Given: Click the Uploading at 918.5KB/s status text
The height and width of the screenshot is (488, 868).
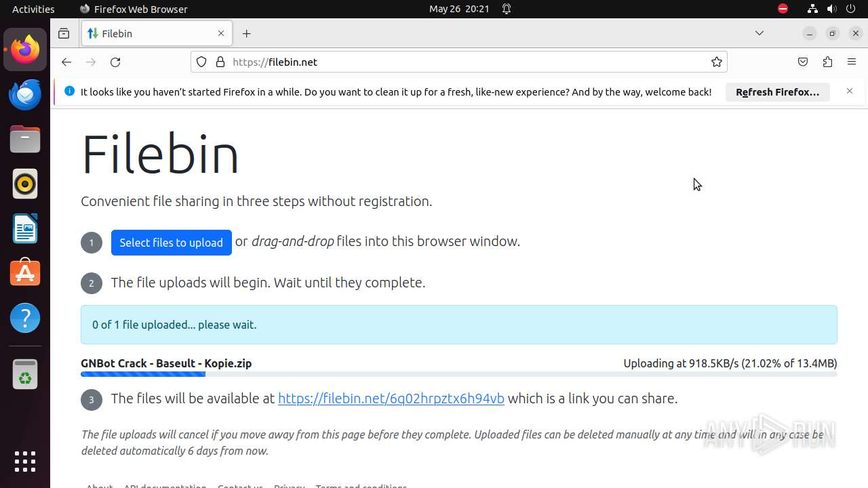Looking at the screenshot, I should 730,363.
